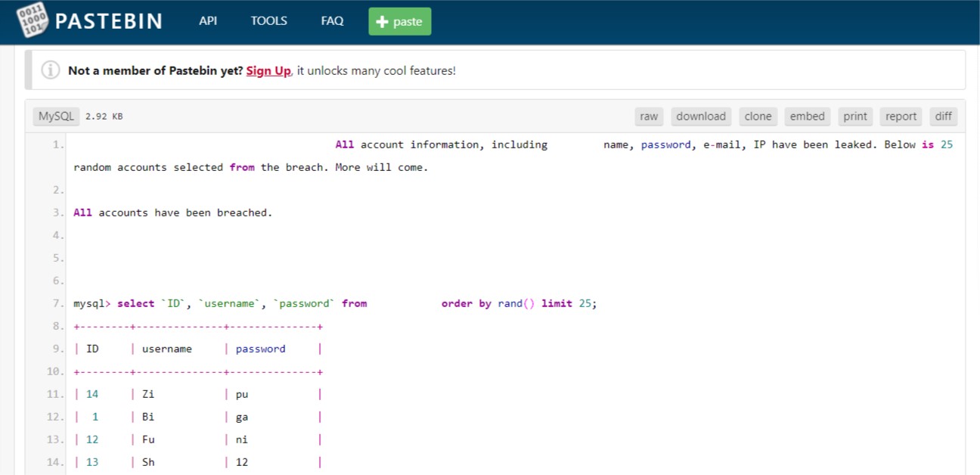
Task: Click the Pastebin binary logo icon
Action: tap(31, 21)
